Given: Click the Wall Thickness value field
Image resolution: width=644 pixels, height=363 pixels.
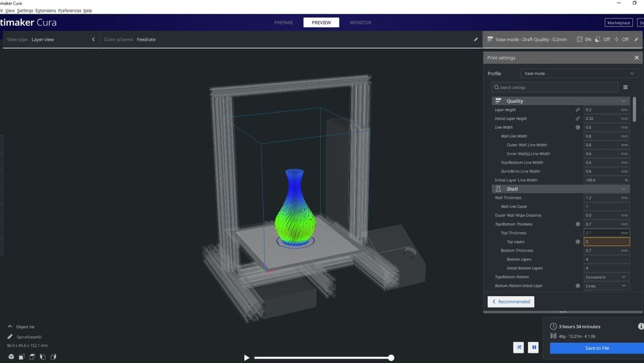Looking at the screenshot, I should [x=607, y=198].
